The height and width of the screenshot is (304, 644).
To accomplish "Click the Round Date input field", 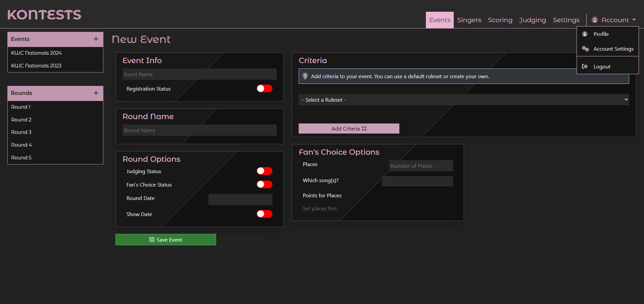I will [x=240, y=199].
